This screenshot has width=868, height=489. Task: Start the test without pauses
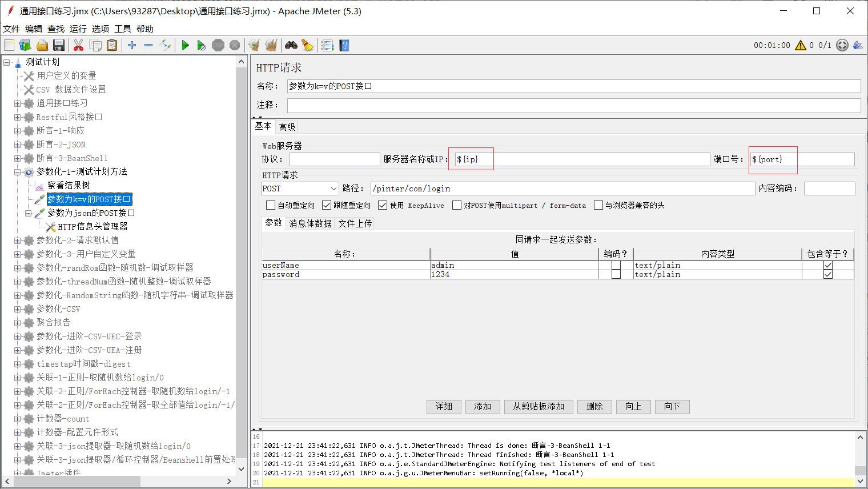[x=201, y=45]
